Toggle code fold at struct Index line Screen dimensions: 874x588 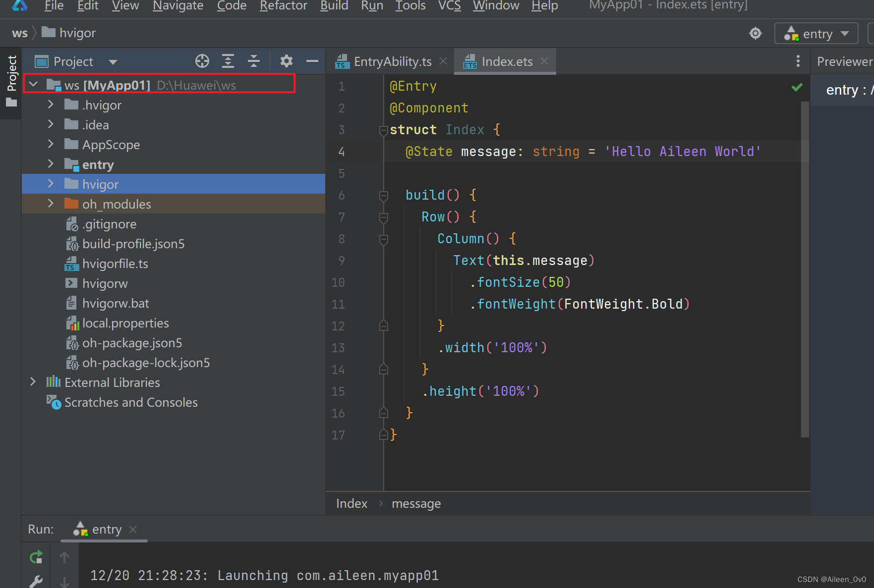pos(383,130)
